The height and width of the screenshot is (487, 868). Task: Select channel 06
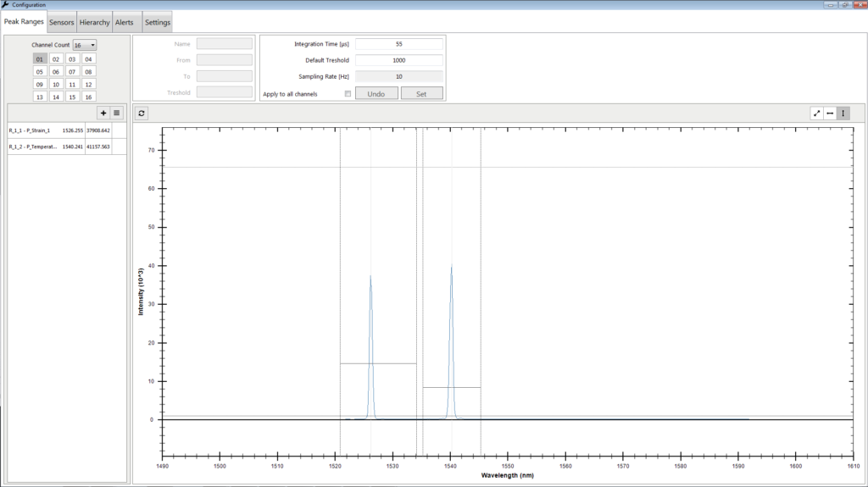[56, 71]
